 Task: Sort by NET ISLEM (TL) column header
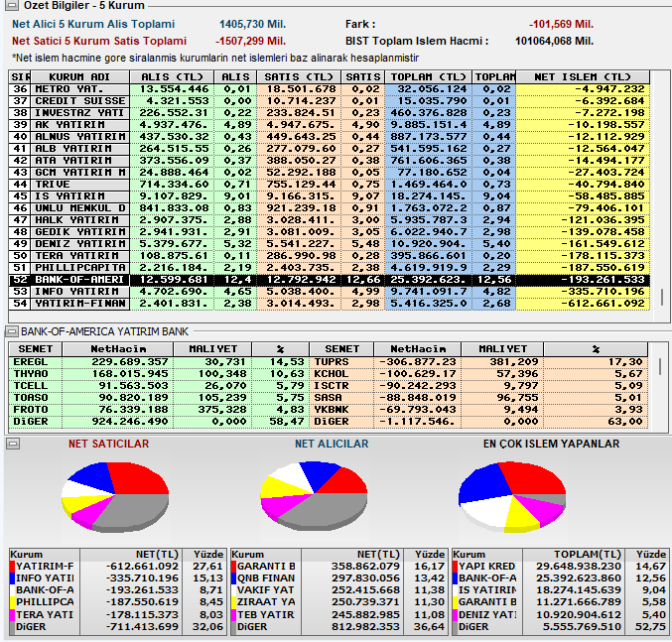point(583,77)
